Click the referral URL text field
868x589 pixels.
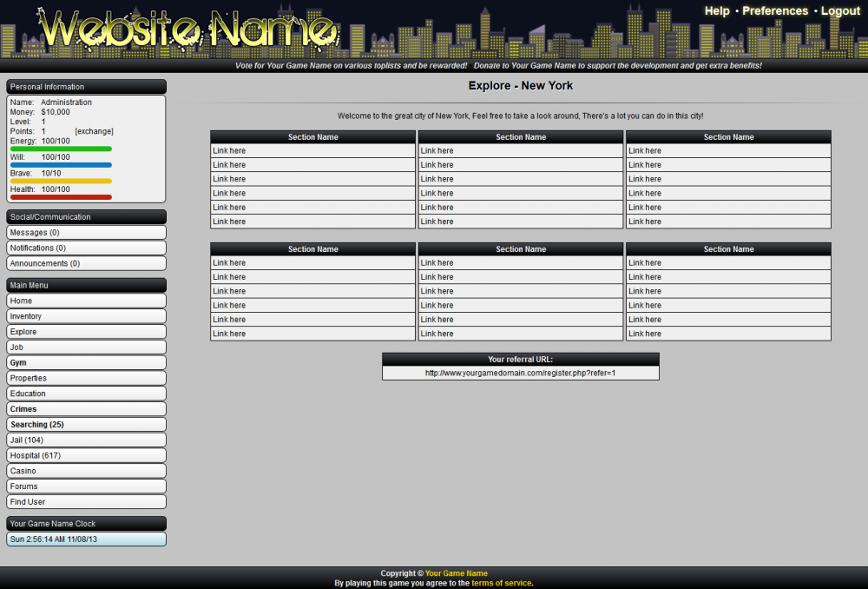point(520,373)
